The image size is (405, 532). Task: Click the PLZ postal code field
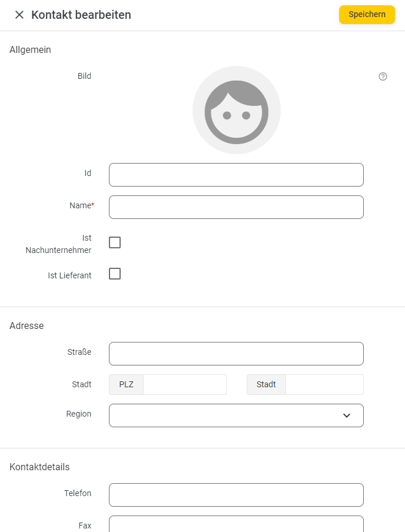tap(185, 384)
